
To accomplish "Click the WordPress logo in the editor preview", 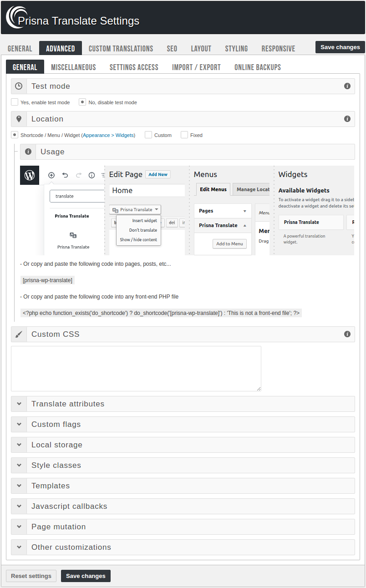I will pyautogui.click(x=29, y=174).
